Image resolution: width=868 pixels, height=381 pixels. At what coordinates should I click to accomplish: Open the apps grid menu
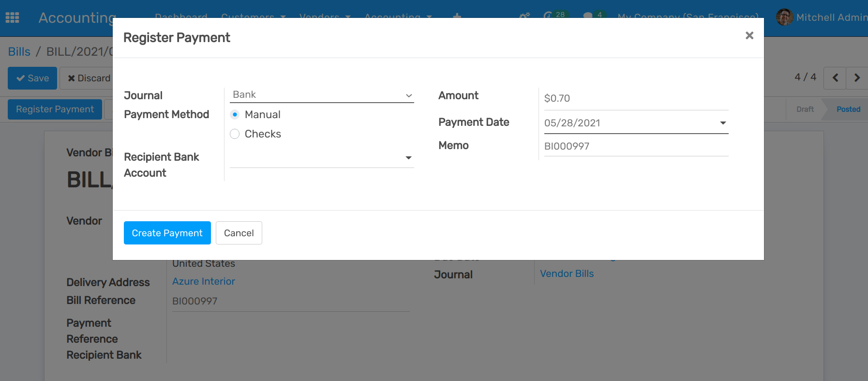click(12, 17)
